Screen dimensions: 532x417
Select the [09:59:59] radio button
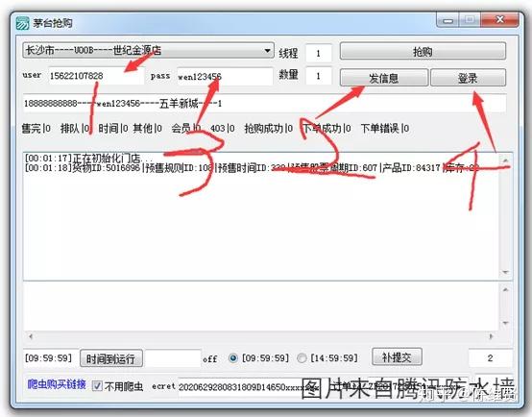(233, 358)
